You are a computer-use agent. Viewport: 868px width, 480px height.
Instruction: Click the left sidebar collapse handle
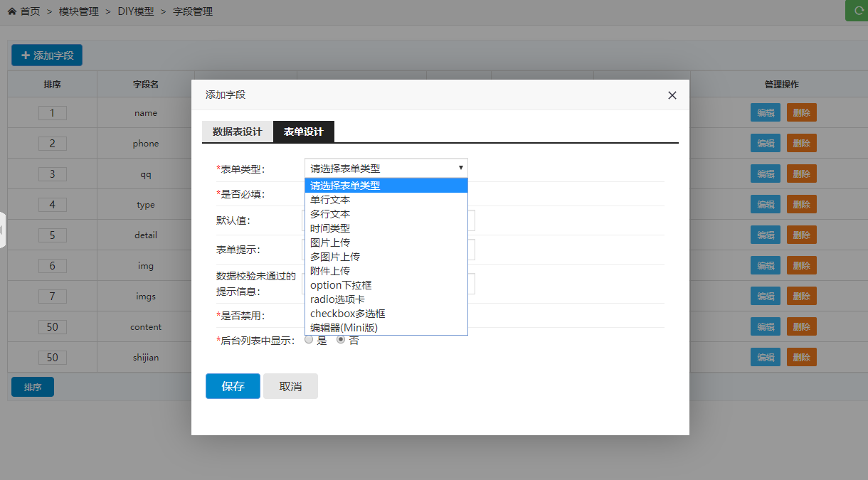[x=3, y=230]
